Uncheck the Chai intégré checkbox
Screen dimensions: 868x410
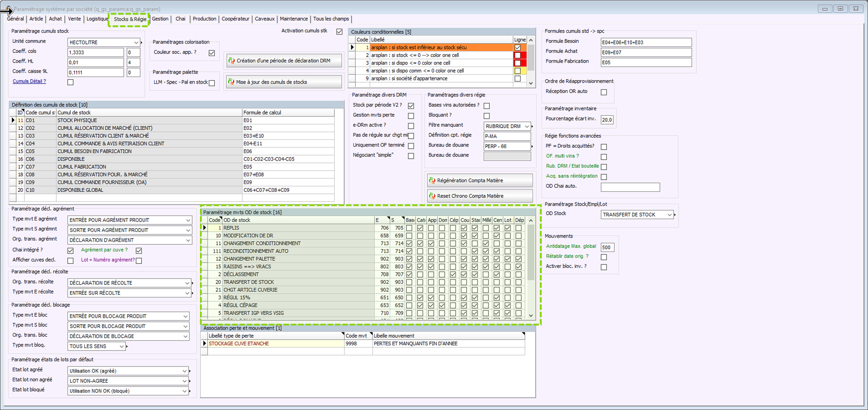(x=71, y=251)
